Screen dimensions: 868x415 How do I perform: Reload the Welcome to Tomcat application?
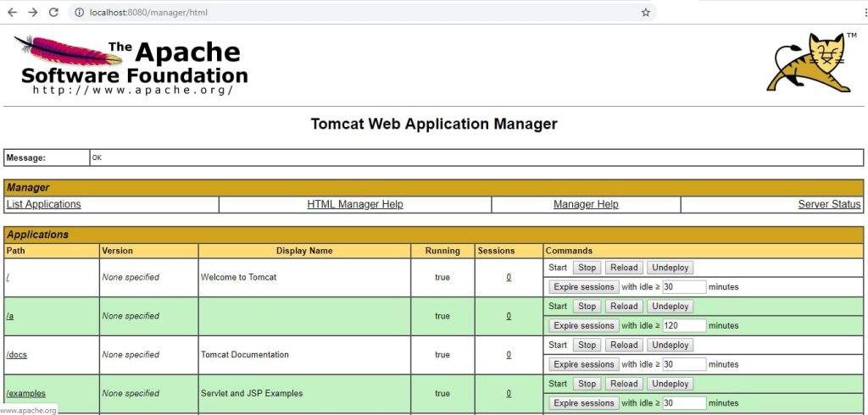(x=624, y=268)
